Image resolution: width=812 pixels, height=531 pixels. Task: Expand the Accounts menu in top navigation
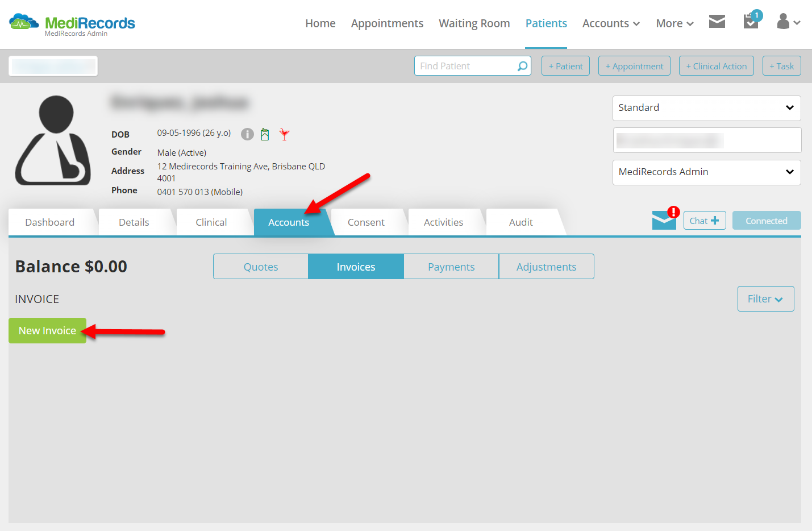point(611,23)
